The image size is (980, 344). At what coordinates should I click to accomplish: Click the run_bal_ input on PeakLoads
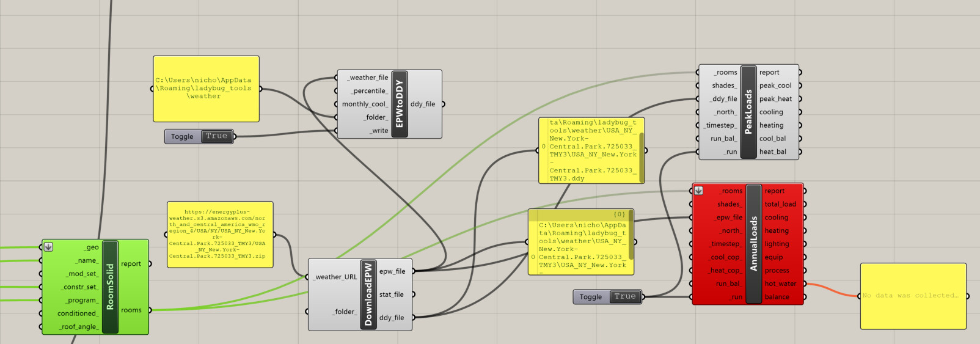click(x=724, y=139)
